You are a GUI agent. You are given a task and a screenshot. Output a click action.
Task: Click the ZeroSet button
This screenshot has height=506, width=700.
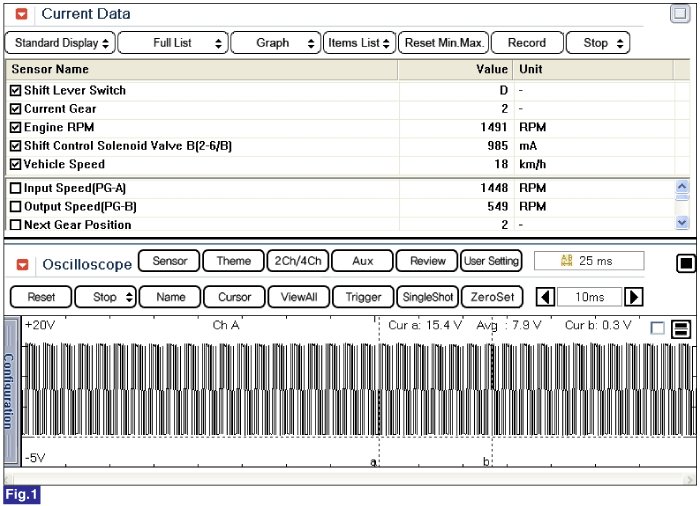point(492,297)
